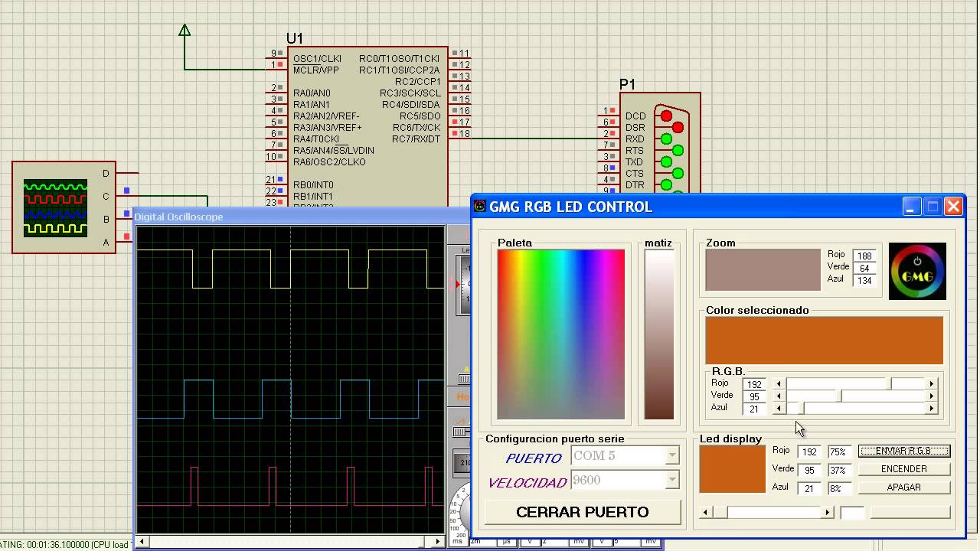Click the ENCENDER button
980x551 pixels.
tap(904, 469)
